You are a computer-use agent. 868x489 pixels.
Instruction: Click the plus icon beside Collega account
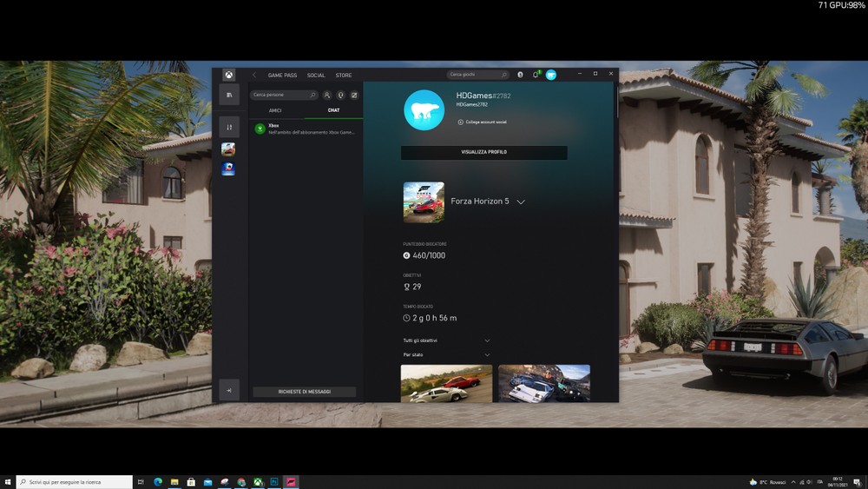[x=460, y=122]
